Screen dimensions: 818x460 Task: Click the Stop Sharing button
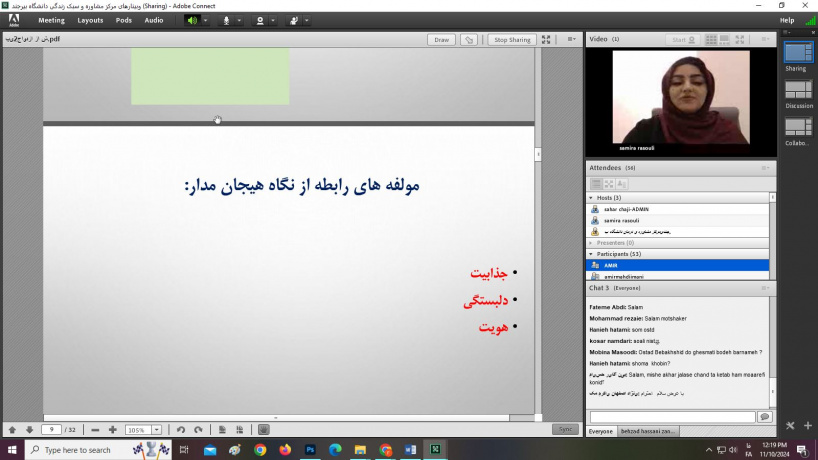pyautogui.click(x=512, y=40)
